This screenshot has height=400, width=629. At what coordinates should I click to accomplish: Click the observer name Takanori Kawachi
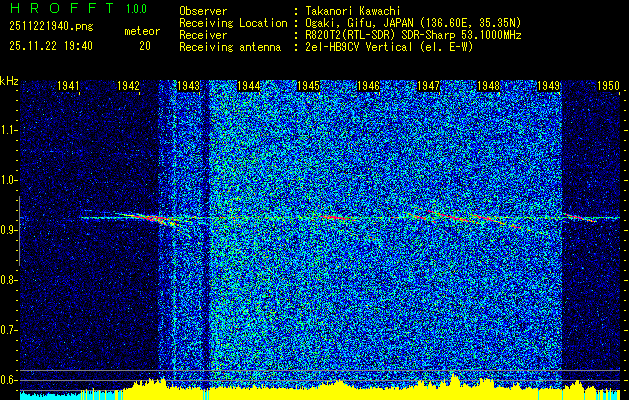pos(353,11)
